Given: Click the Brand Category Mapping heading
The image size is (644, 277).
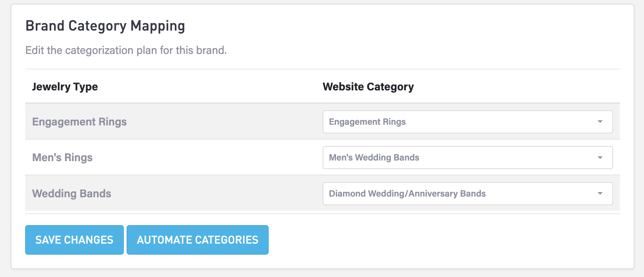Looking at the screenshot, I should click(105, 26).
